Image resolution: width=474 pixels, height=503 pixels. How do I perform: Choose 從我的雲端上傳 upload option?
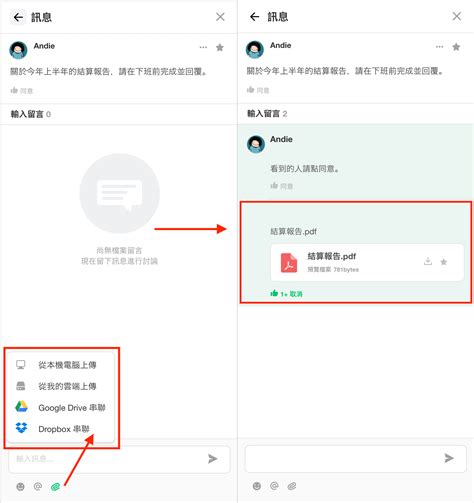click(61, 386)
